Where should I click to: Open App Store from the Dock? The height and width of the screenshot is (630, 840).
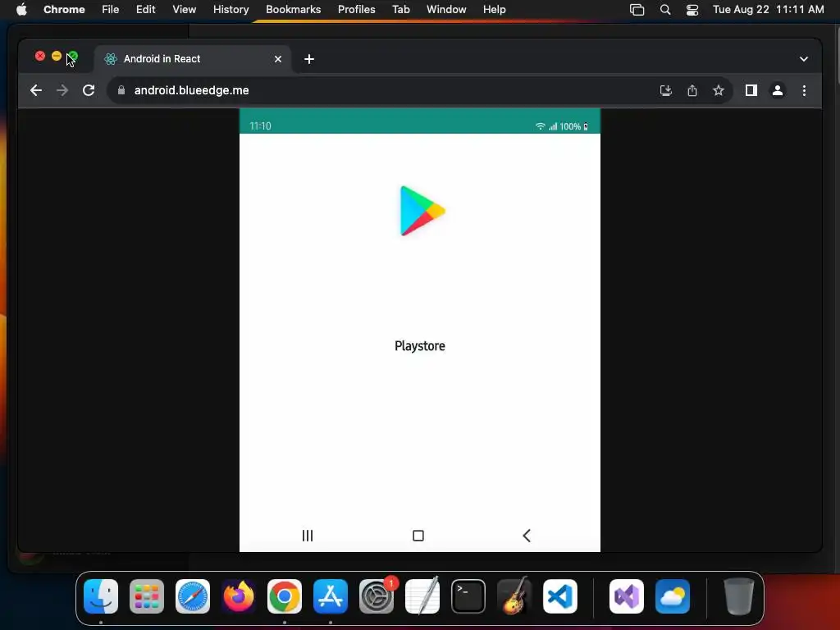pyautogui.click(x=331, y=596)
